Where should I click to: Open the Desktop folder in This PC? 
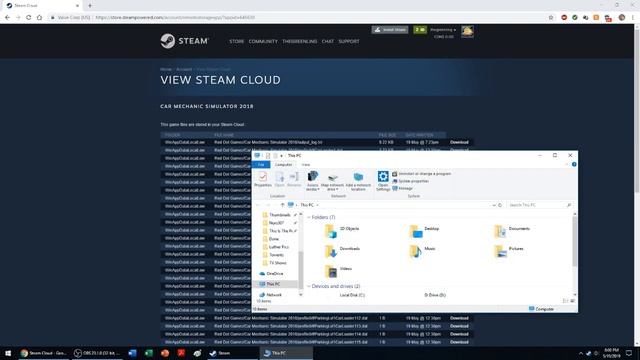click(x=424, y=231)
